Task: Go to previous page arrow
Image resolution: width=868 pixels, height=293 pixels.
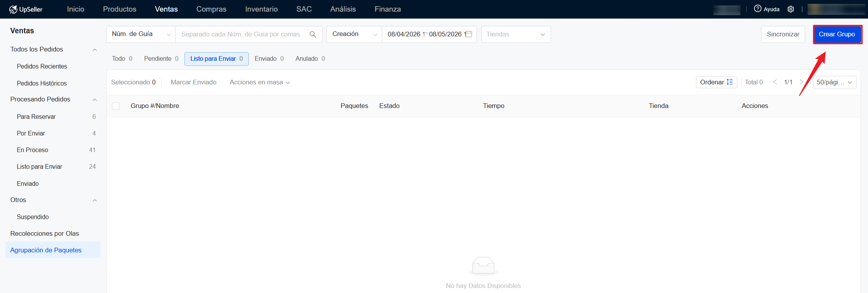Action: [775, 82]
